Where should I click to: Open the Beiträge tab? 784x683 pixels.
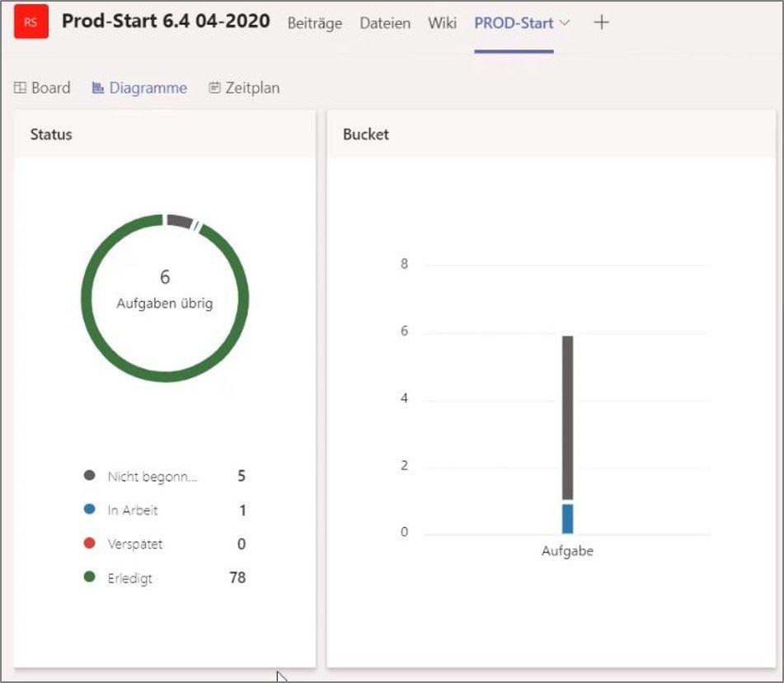pos(314,23)
